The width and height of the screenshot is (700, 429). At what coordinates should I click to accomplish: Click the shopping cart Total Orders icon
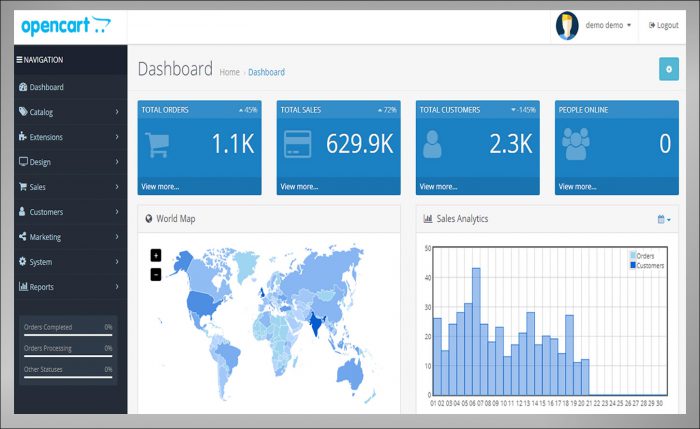pyautogui.click(x=158, y=146)
